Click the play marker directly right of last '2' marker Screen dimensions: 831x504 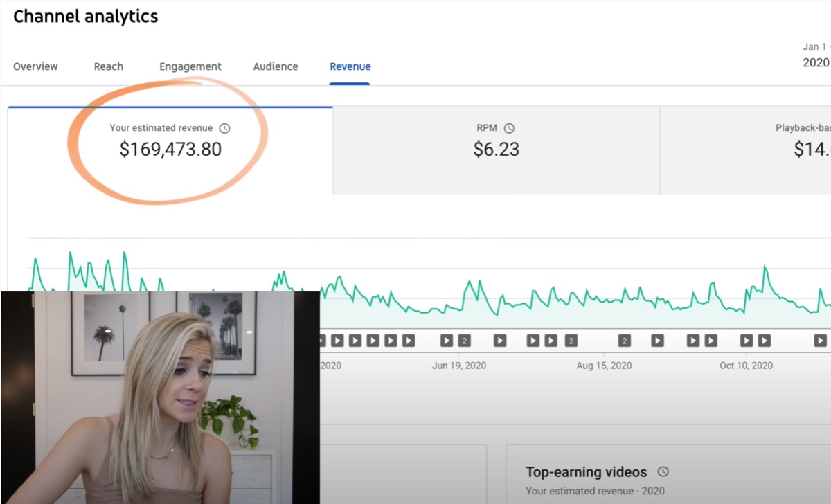click(657, 341)
